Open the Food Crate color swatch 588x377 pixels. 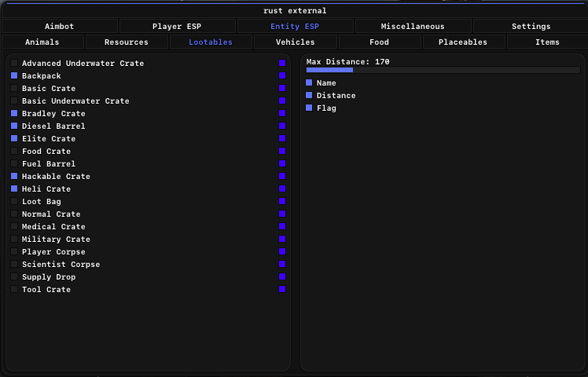pyautogui.click(x=282, y=151)
